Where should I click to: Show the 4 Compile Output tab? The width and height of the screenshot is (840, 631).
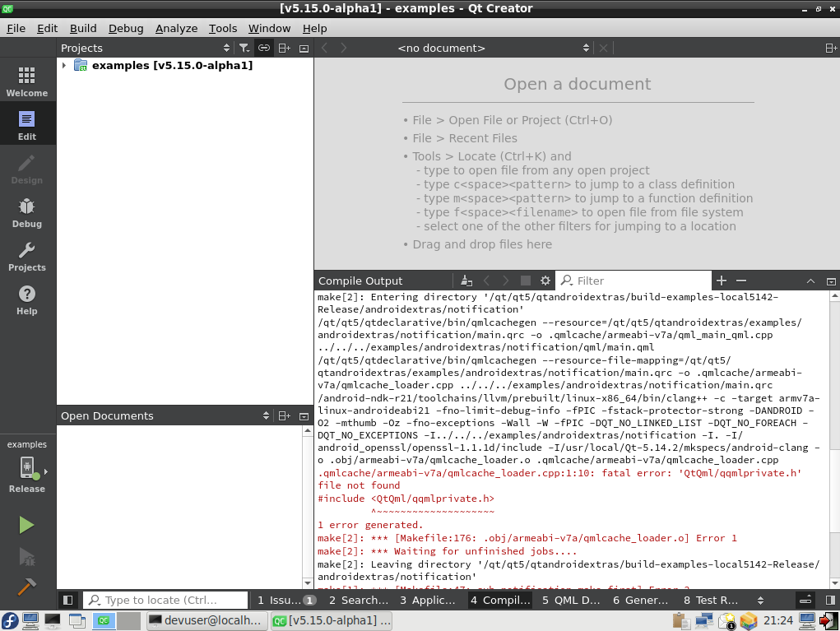500,601
